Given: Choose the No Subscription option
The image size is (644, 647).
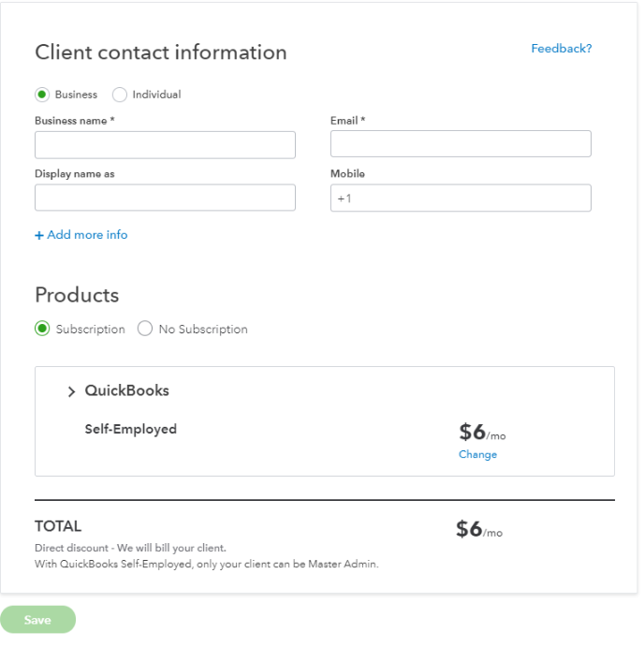Looking at the screenshot, I should [x=145, y=329].
